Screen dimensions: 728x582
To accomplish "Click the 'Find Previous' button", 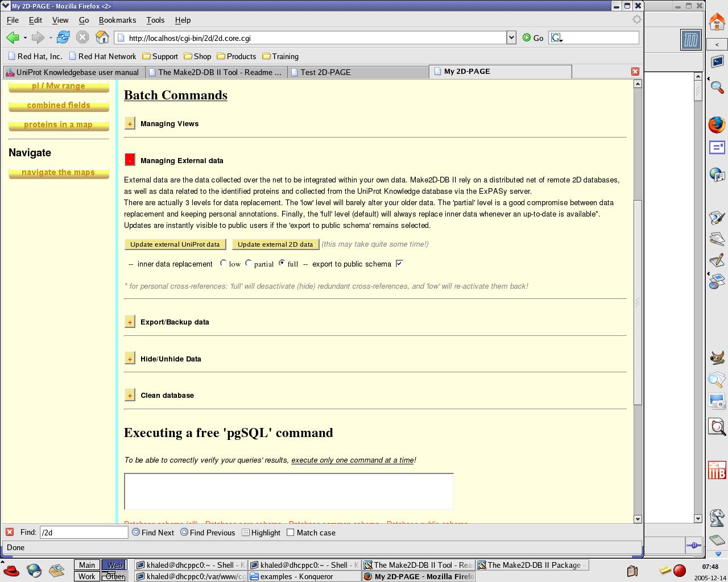I will pos(208,533).
